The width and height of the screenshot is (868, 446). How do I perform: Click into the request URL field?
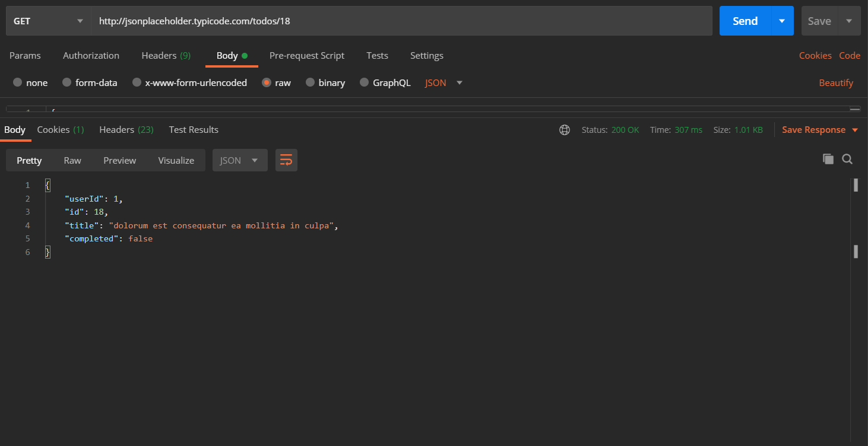pyautogui.click(x=402, y=21)
